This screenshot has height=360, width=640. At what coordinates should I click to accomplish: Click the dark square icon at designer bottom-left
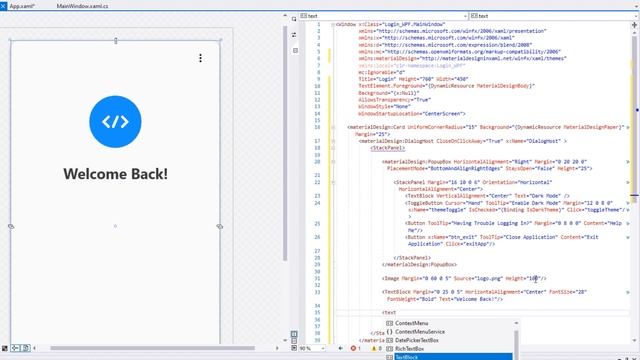click(4, 348)
